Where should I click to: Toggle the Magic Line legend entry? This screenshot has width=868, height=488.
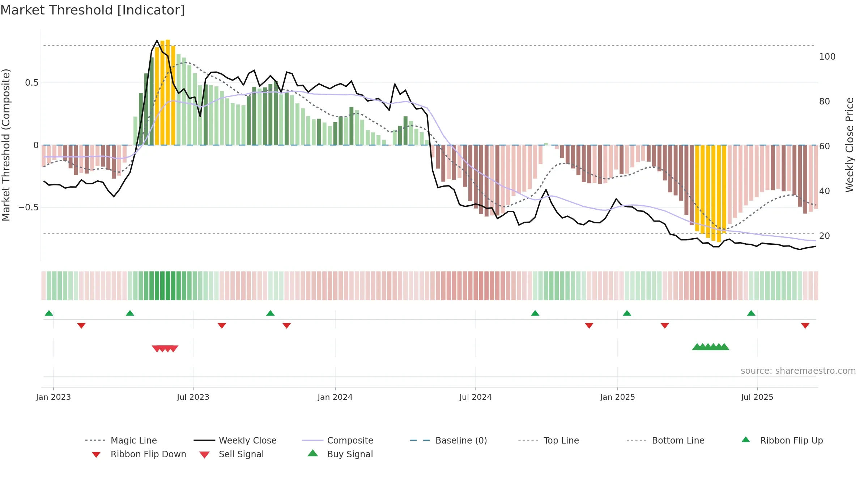[x=121, y=440]
